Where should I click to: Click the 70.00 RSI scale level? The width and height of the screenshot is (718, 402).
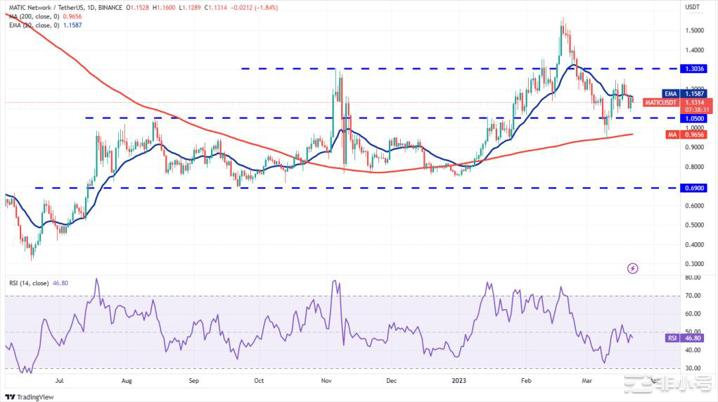click(x=692, y=296)
